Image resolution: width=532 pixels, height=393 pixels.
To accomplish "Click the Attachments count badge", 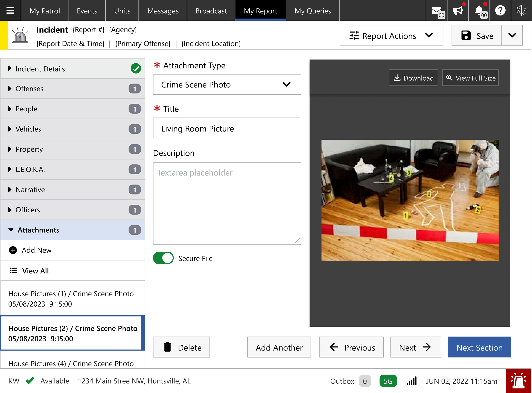I will point(135,230).
